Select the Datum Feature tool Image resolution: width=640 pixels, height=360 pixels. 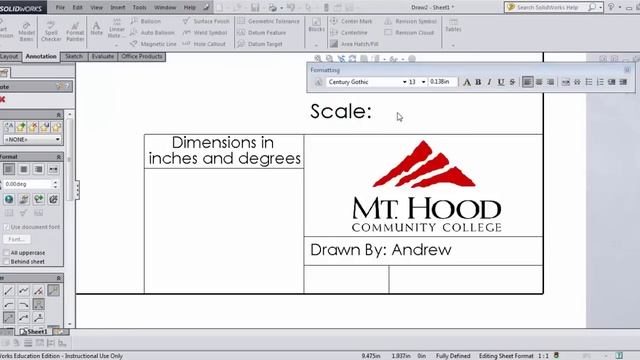[262, 33]
